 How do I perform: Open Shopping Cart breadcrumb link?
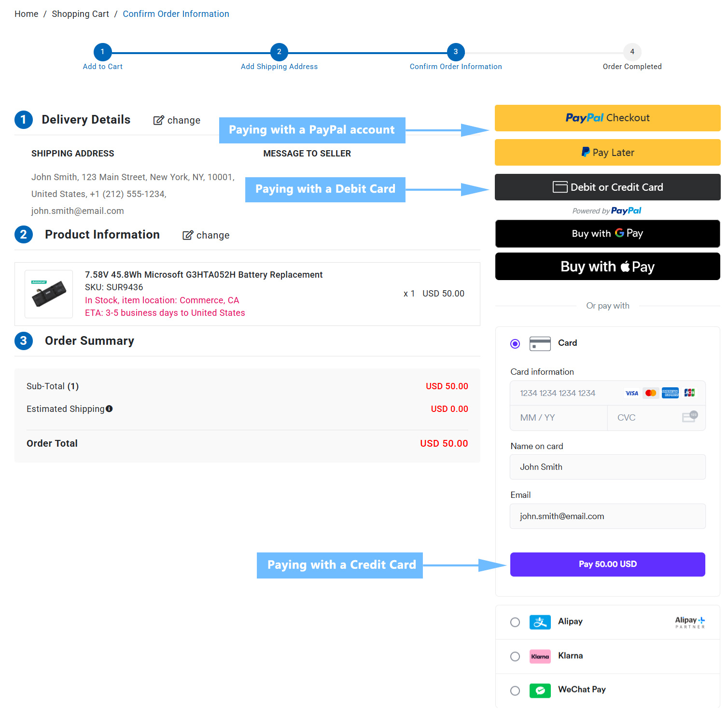[x=81, y=14]
